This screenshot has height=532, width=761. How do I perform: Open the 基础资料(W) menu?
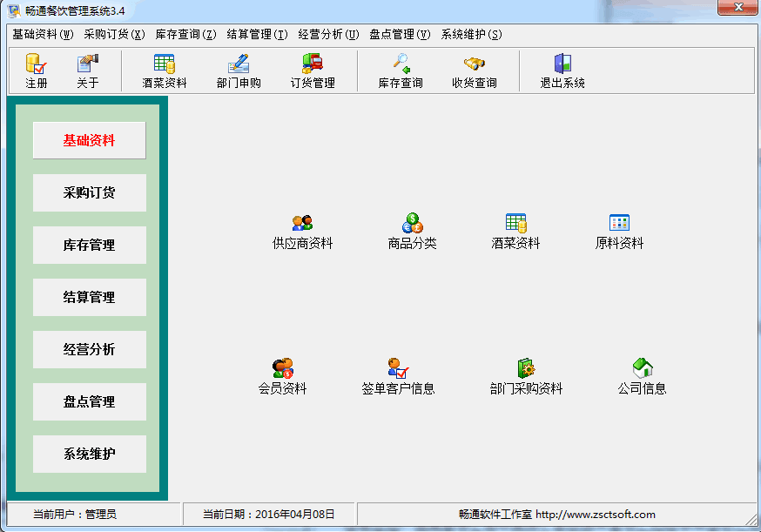tap(43, 35)
